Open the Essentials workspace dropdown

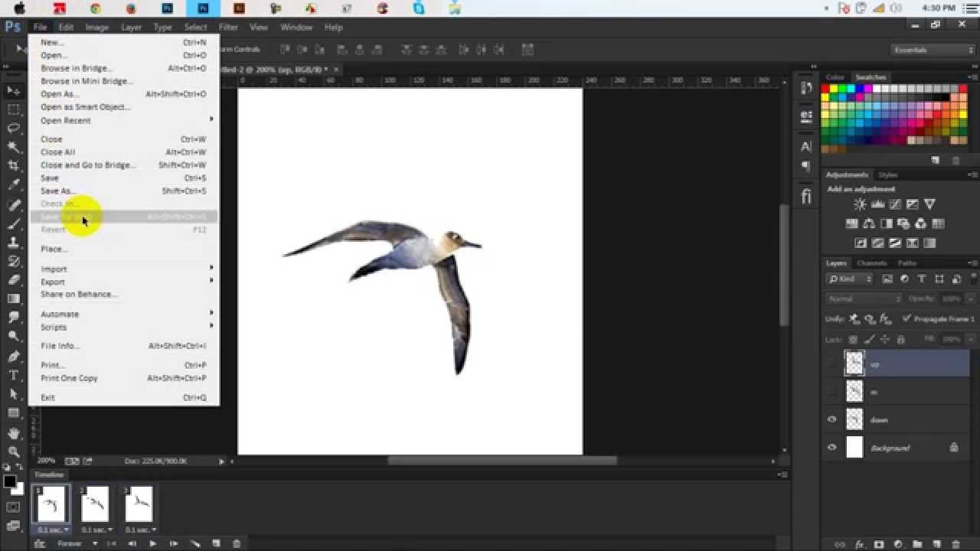[933, 50]
